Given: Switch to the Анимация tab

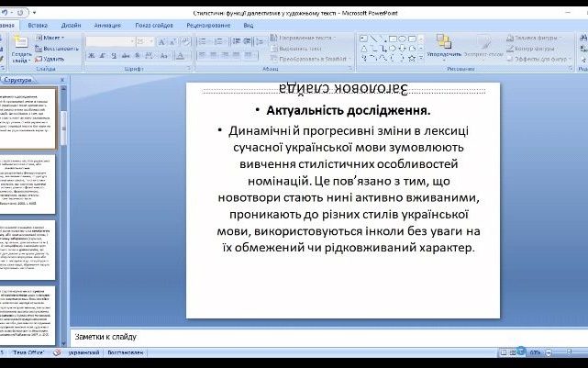Looking at the screenshot, I should point(107,27).
